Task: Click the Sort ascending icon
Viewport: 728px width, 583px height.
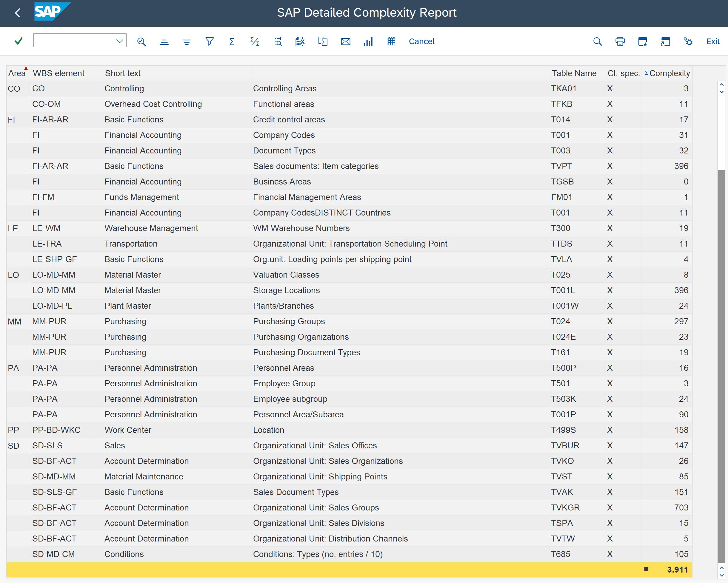Action: (164, 41)
